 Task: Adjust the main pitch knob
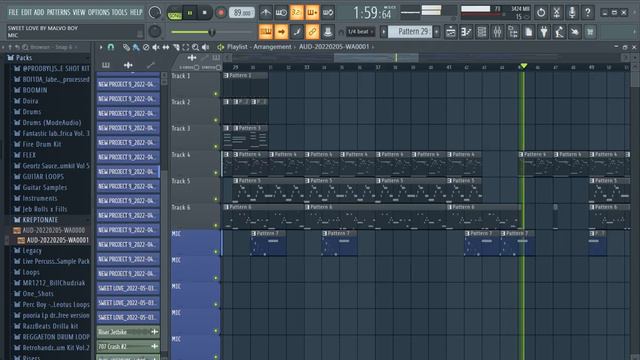(155, 31)
